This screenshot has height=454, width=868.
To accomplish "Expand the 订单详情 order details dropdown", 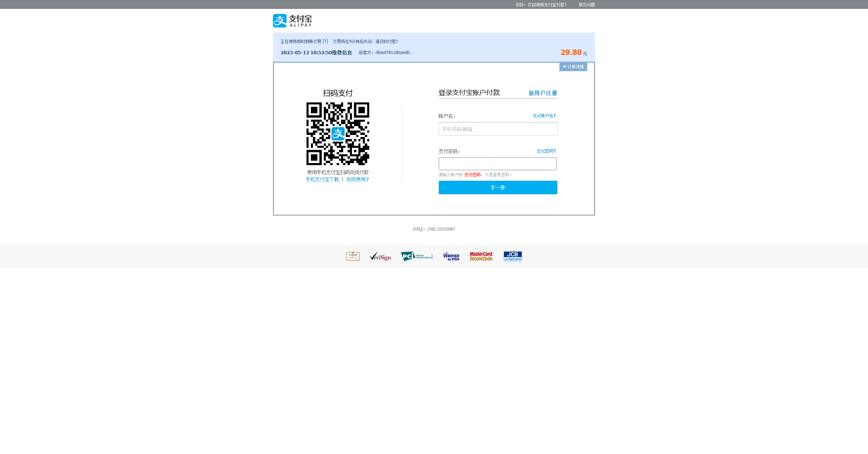I will click(x=573, y=67).
